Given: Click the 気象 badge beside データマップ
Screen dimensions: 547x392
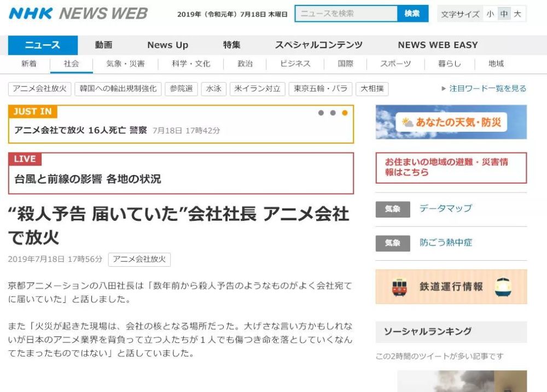Looking at the screenshot, I should 393,209.
